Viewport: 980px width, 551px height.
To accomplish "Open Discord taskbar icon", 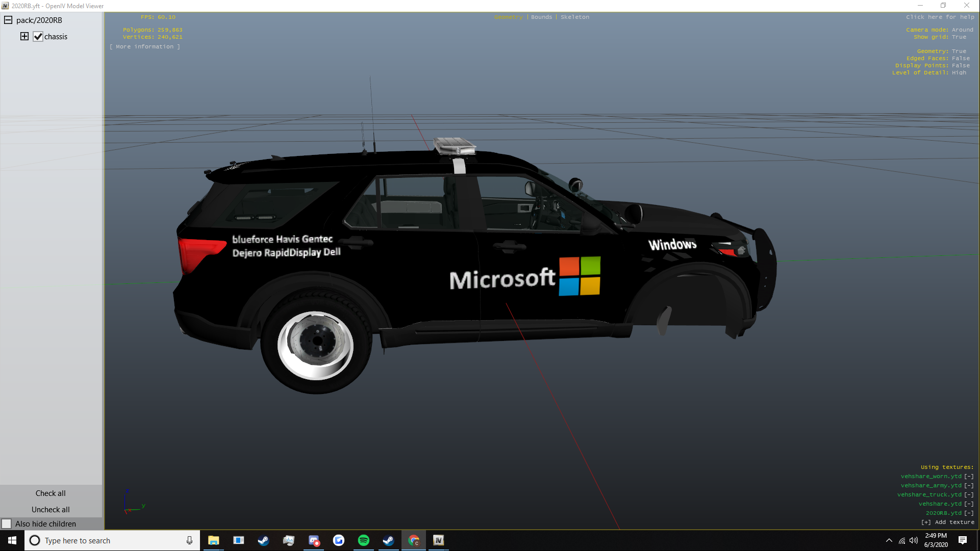I will (314, 540).
